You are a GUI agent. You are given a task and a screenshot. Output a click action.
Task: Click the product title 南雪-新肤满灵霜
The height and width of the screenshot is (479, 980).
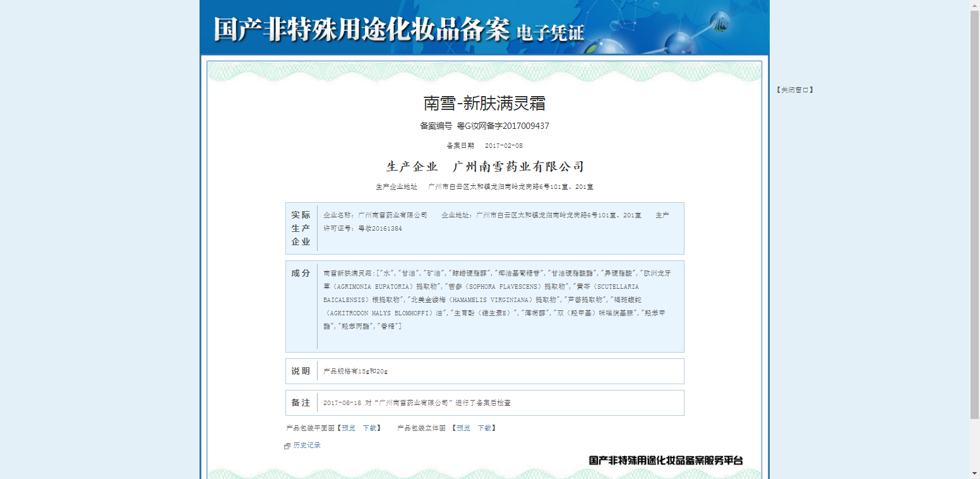[x=484, y=104]
